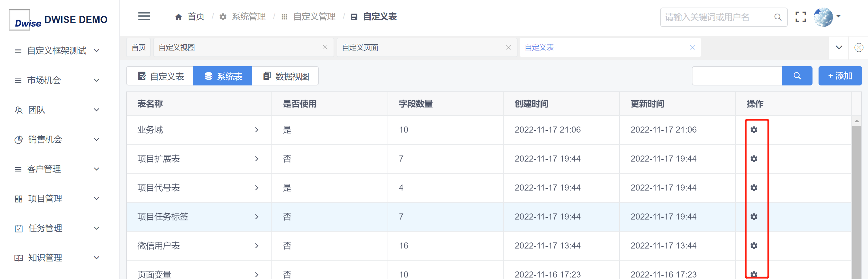Close the 自定义表 tab
The height and width of the screenshot is (279, 868).
tap(692, 47)
